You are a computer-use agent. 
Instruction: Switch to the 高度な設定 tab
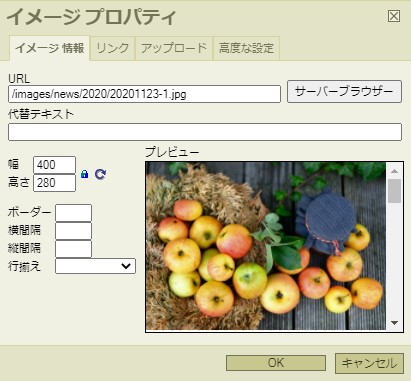(x=246, y=49)
